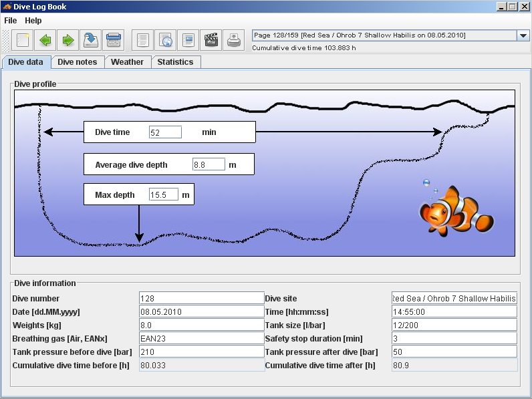Click the save to drive icon
This screenshot has height=399, width=532.
click(x=91, y=40)
